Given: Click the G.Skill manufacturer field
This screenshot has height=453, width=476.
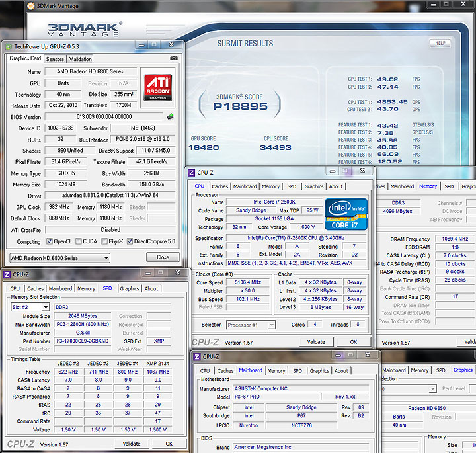Looking at the screenshot, I should (83, 333).
